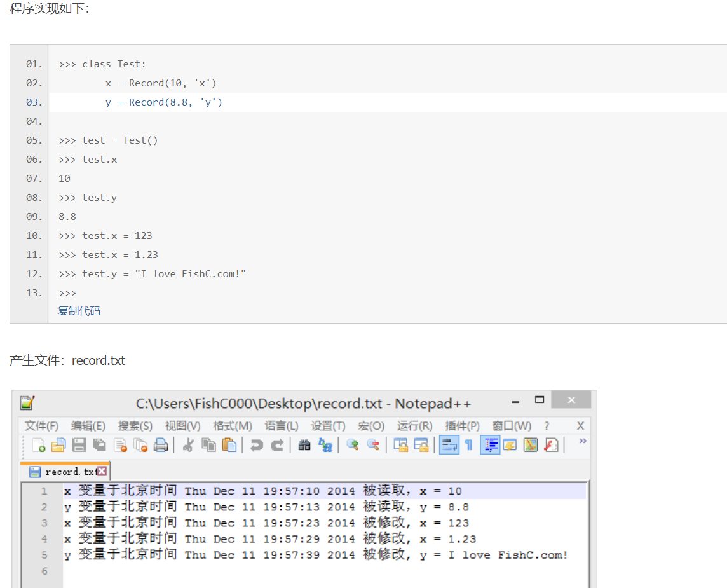Click the Undo arrow icon
This screenshot has width=727, height=588.
click(x=256, y=445)
